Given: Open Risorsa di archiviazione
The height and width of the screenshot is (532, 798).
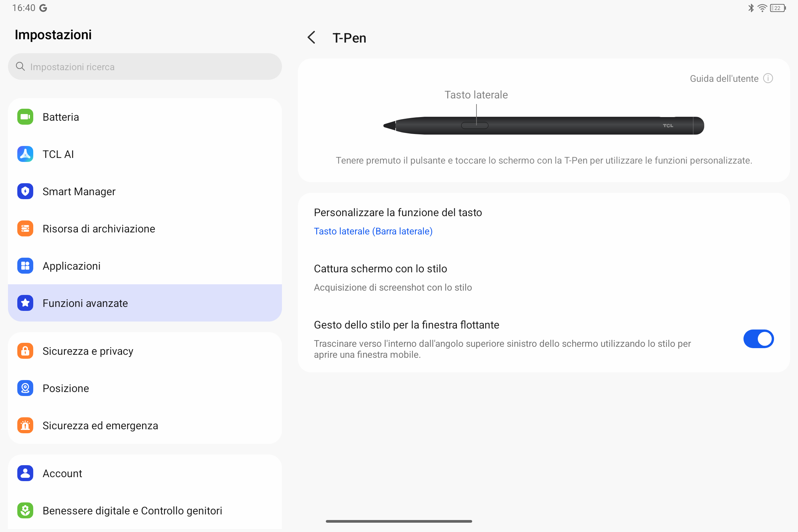Looking at the screenshot, I should click(145, 229).
